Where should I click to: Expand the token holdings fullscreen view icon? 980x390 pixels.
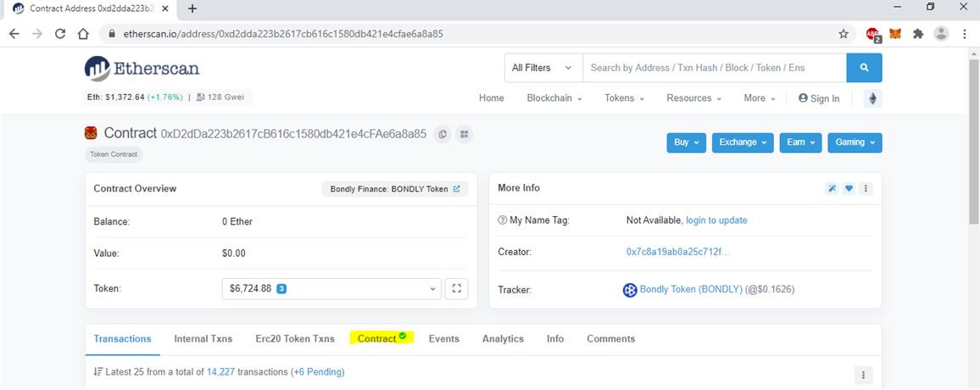(456, 289)
